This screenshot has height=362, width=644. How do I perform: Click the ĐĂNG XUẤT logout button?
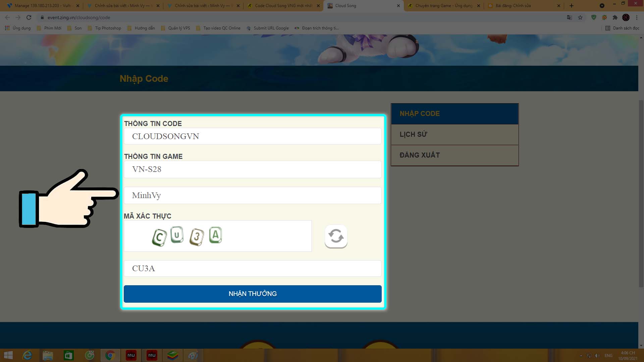[x=455, y=155]
